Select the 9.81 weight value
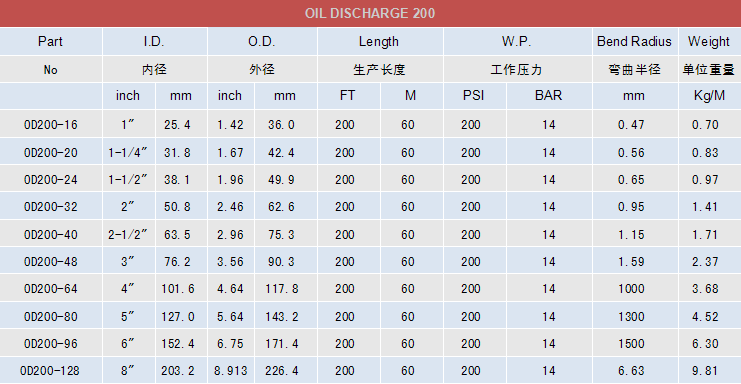The image size is (741, 384). click(706, 371)
